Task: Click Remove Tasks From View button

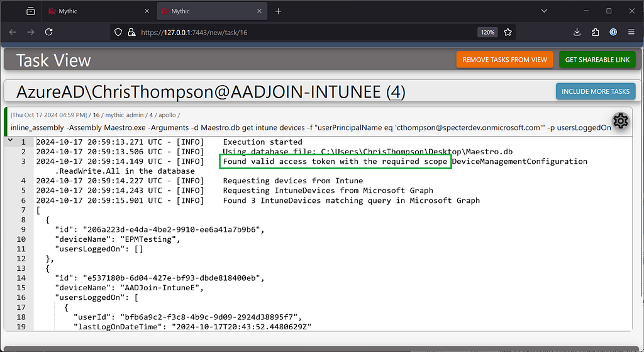Action: (505, 60)
